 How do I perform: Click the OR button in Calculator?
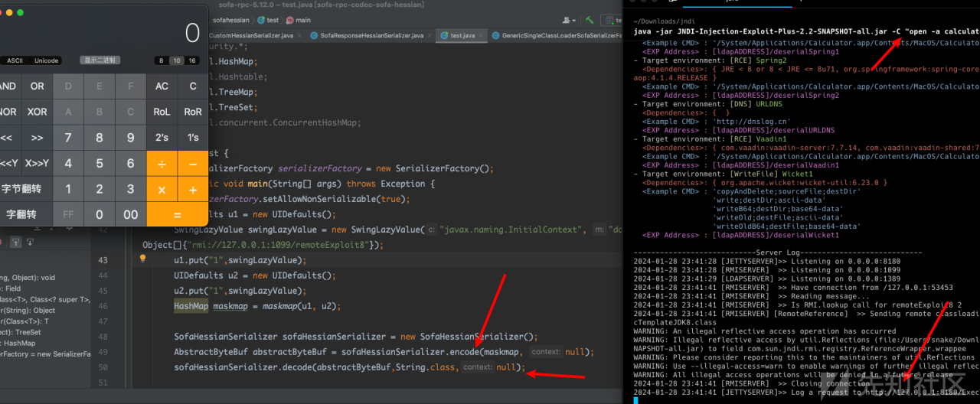[x=37, y=86]
